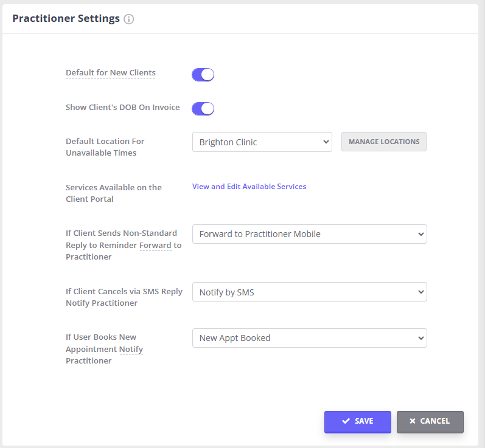Toggle off Default for New Clients

[x=203, y=75]
